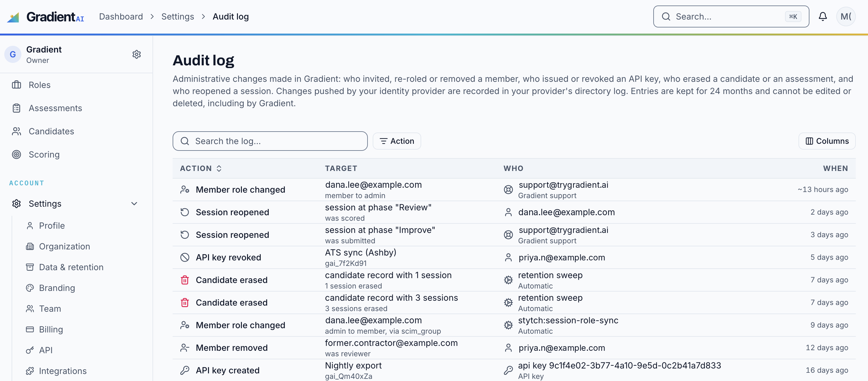
Task: Go to Dashboard breadcrumb
Action: (121, 16)
